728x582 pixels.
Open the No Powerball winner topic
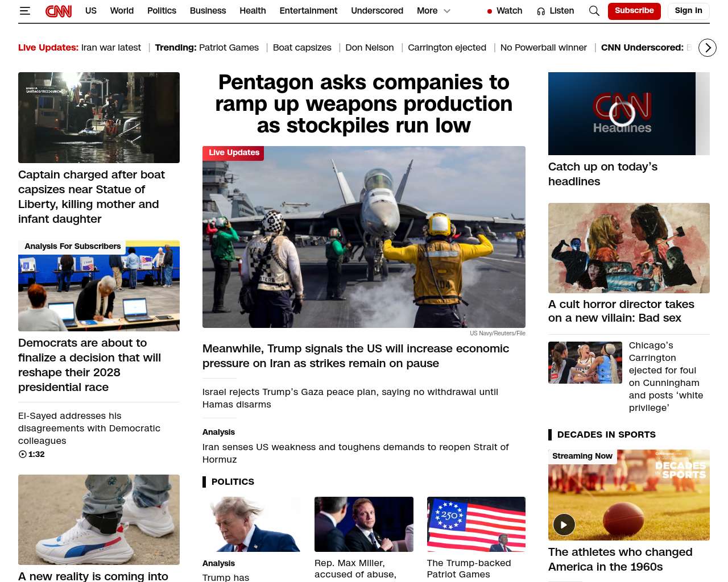[544, 48]
